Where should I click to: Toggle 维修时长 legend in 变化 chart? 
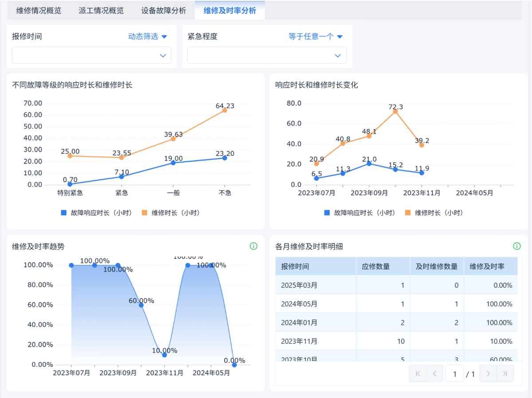[434, 213]
